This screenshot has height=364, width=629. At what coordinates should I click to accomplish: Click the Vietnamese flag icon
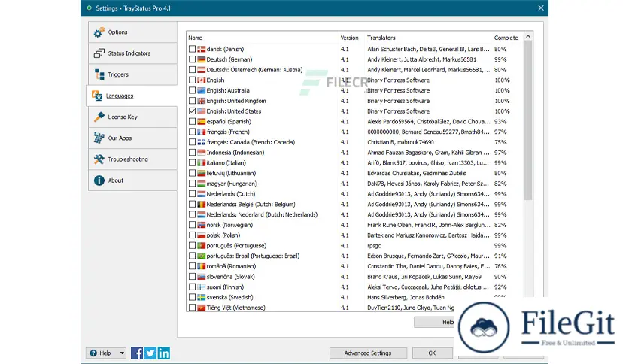click(202, 308)
